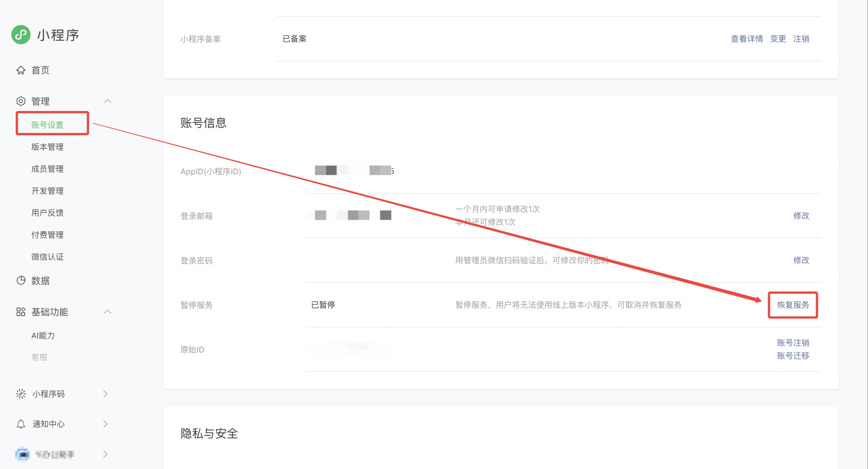Open the 小程序码 menu label

[x=49, y=394]
